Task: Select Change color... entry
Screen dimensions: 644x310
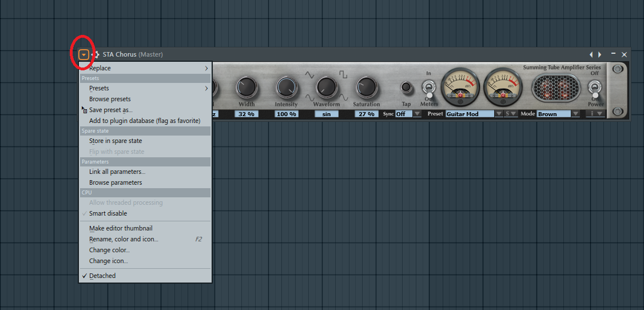Action: [x=145, y=250]
